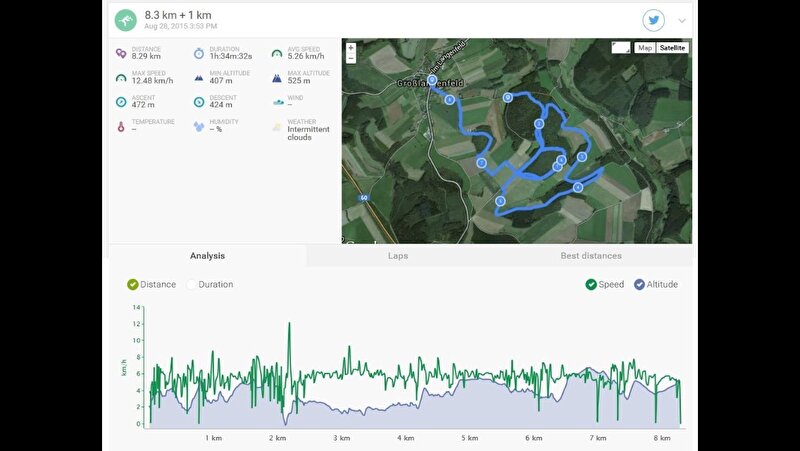Image resolution: width=800 pixels, height=451 pixels.
Task: Open the Best distances tab
Action: pyautogui.click(x=591, y=256)
